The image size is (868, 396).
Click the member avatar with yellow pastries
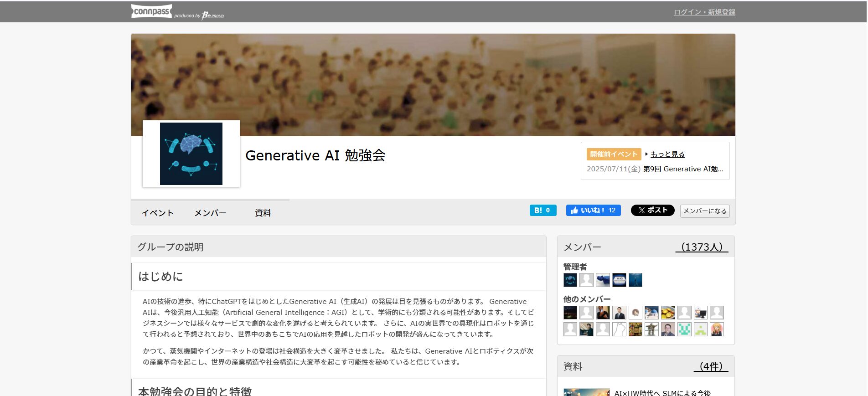click(x=668, y=313)
